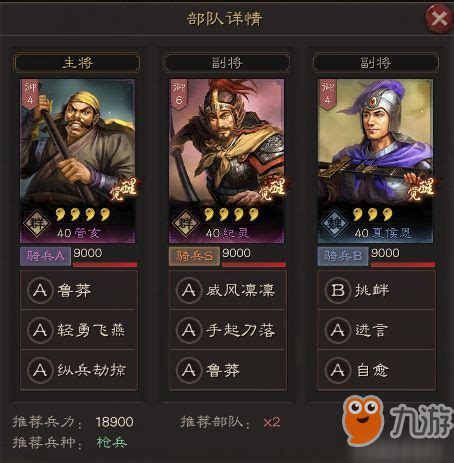This screenshot has height=463, width=454.
Task: Select the 轻勇飞燕 skill
Action: click(79, 330)
